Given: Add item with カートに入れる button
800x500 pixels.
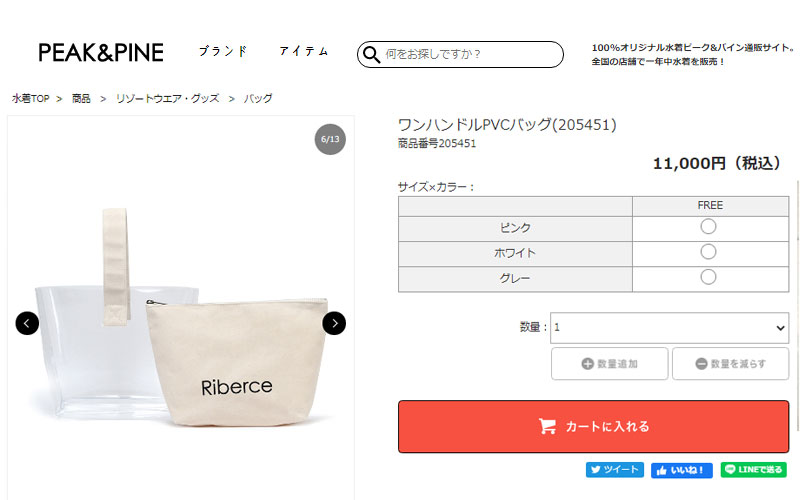Looking at the screenshot, I should point(593,426).
